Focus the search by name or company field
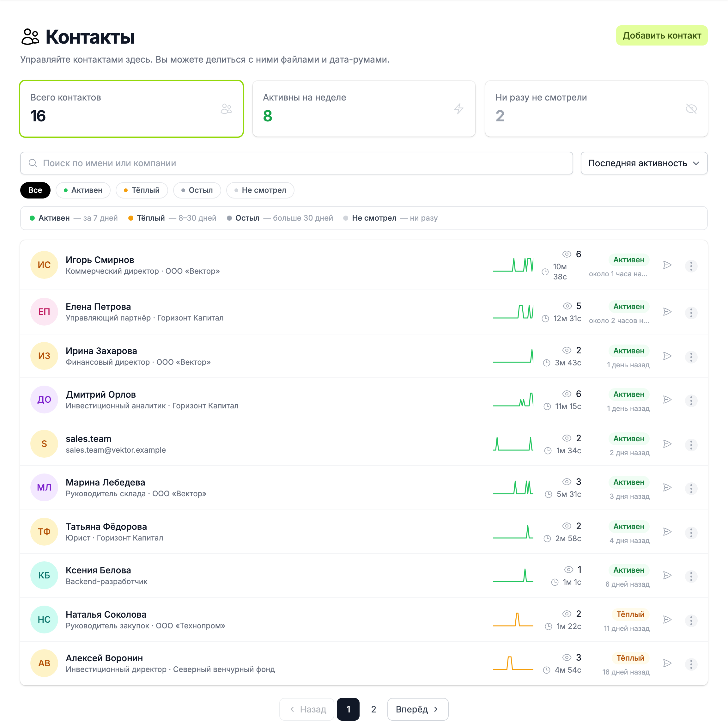 point(297,163)
